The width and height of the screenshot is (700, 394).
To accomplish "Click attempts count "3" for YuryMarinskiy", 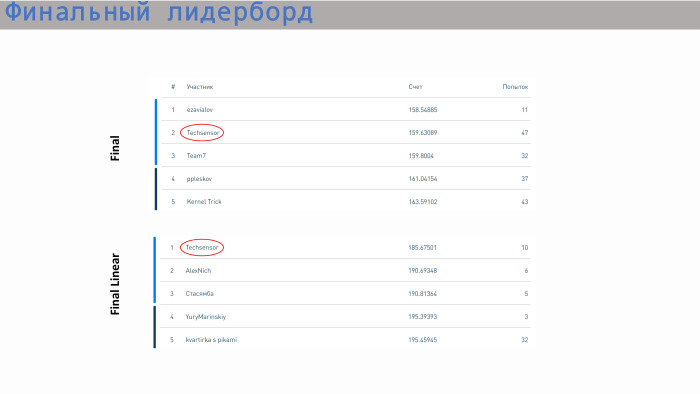I will [x=526, y=317].
